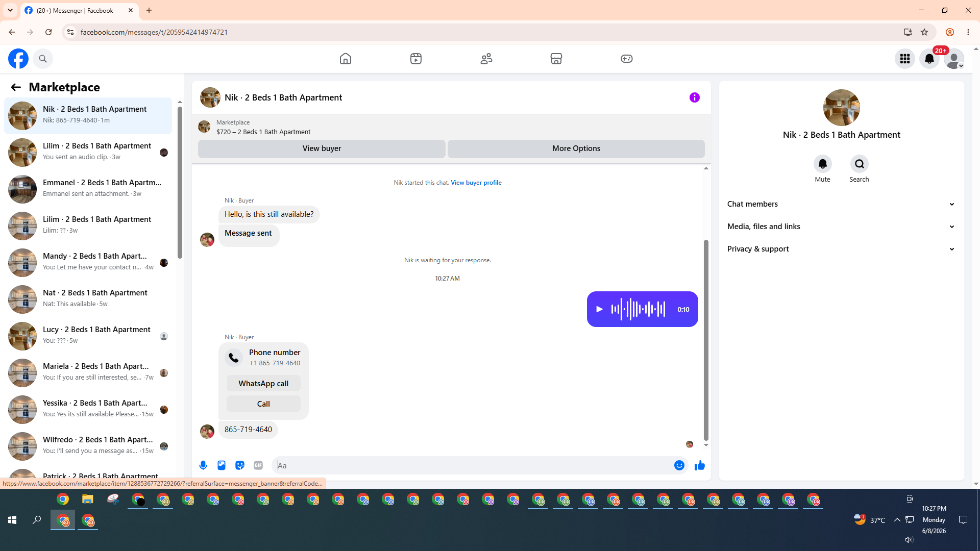Open More Options

(x=576, y=148)
